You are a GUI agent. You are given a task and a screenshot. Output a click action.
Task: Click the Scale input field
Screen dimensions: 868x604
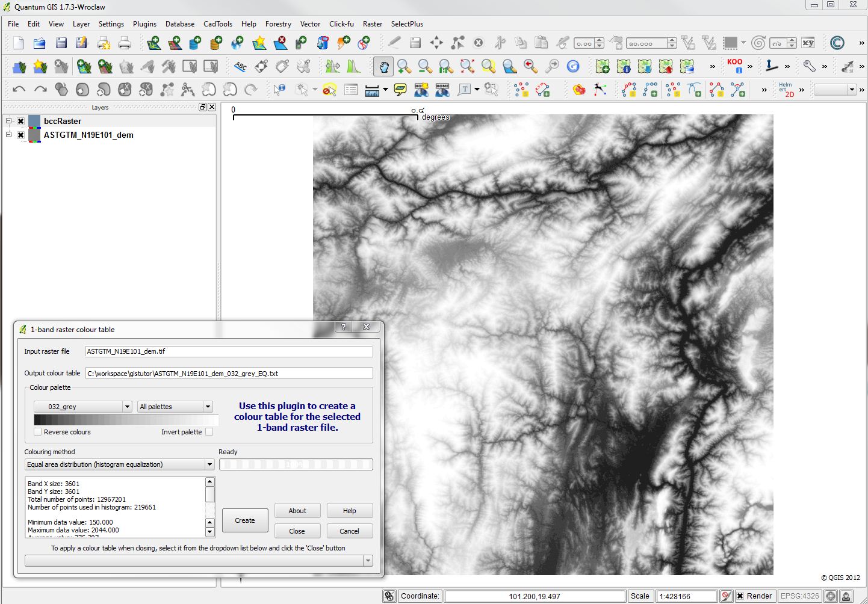click(686, 596)
